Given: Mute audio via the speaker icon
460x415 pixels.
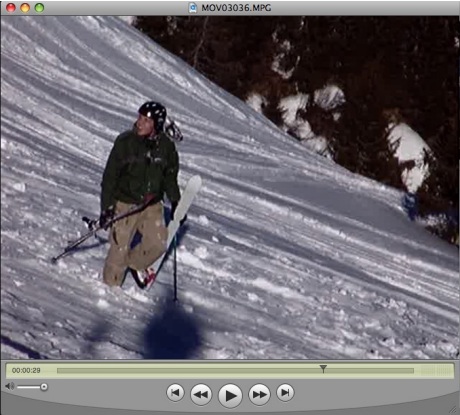Looking at the screenshot, I should coord(10,386).
